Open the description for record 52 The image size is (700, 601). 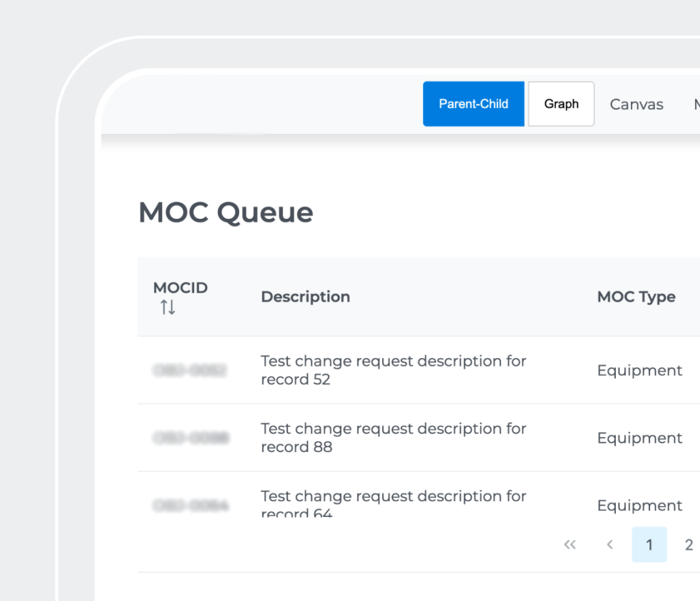[x=393, y=370]
